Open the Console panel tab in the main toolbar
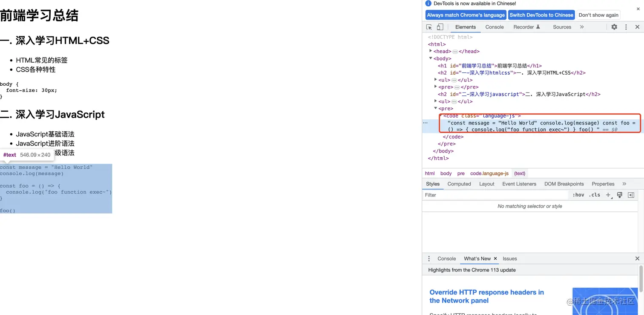 494,27
